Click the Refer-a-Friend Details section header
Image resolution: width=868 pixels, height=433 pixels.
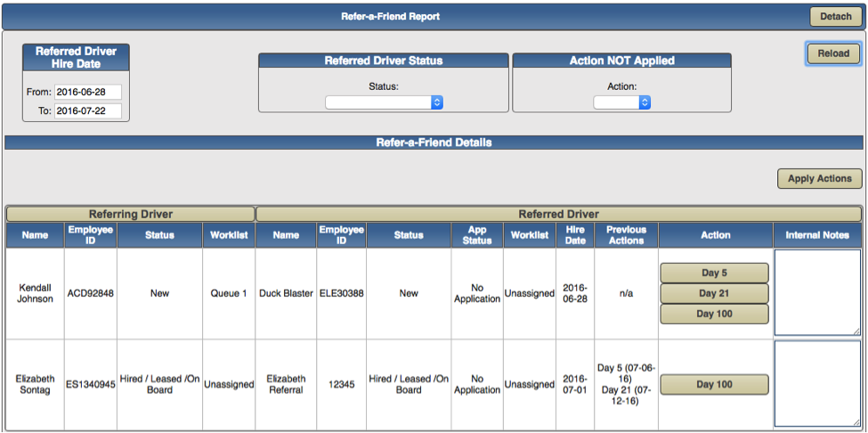point(434,143)
